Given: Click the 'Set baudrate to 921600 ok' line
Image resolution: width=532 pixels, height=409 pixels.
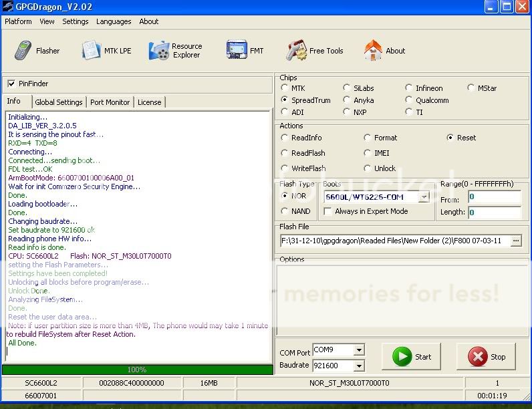Looking at the screenshot, I should (x=51, y=230).
